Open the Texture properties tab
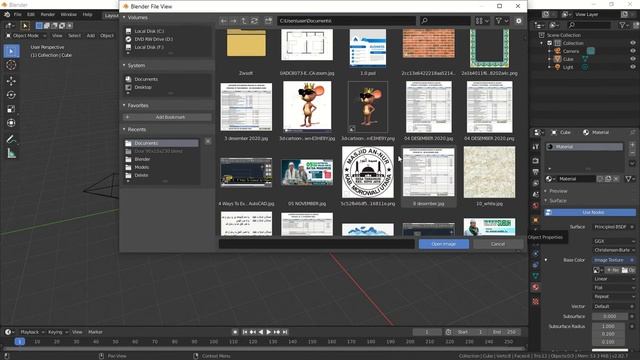 click(536, 302)
